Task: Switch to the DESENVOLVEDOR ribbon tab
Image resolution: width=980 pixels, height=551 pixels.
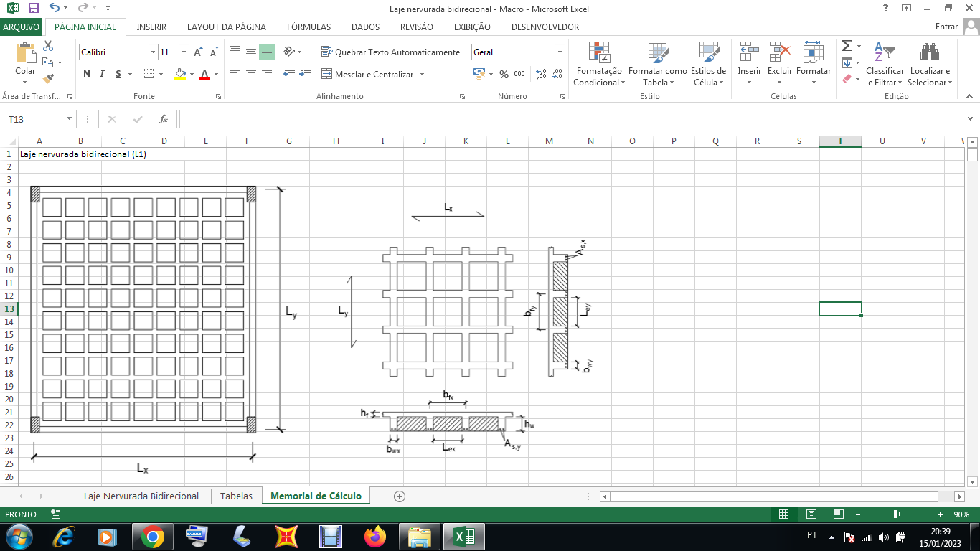Action: [x=545, y=27]
